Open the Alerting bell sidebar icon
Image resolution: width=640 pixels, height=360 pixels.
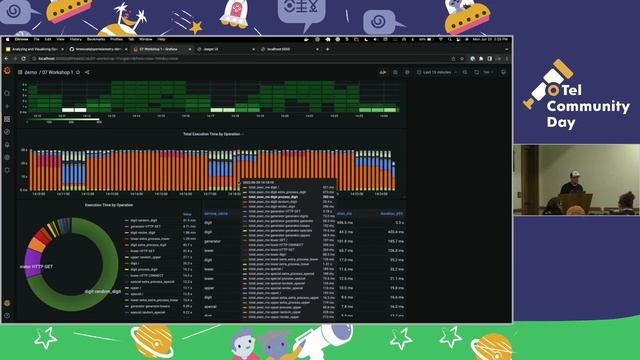[7, 144]
